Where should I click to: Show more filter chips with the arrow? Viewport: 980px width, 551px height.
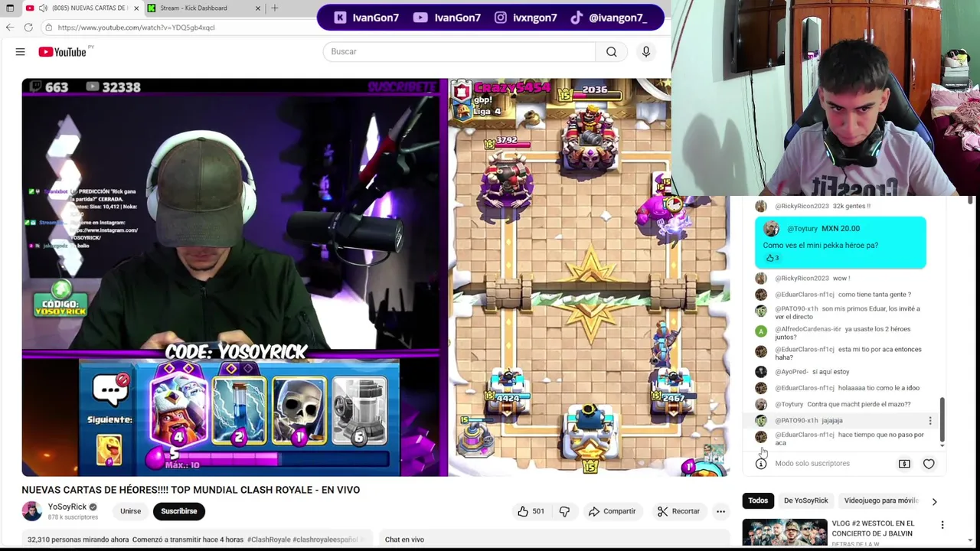click(x=934, y=501)
